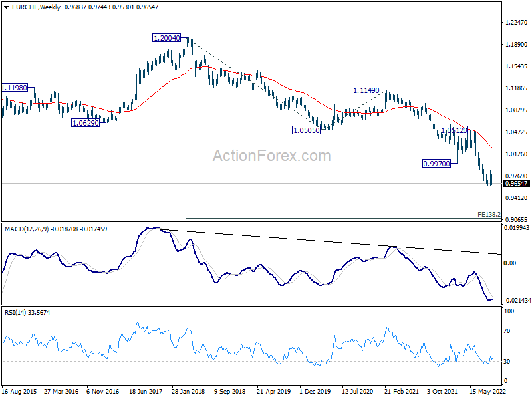Open the EURCHF symbol dropdown arrow
Screen dimensions: 532x399
tap(6, 7)
